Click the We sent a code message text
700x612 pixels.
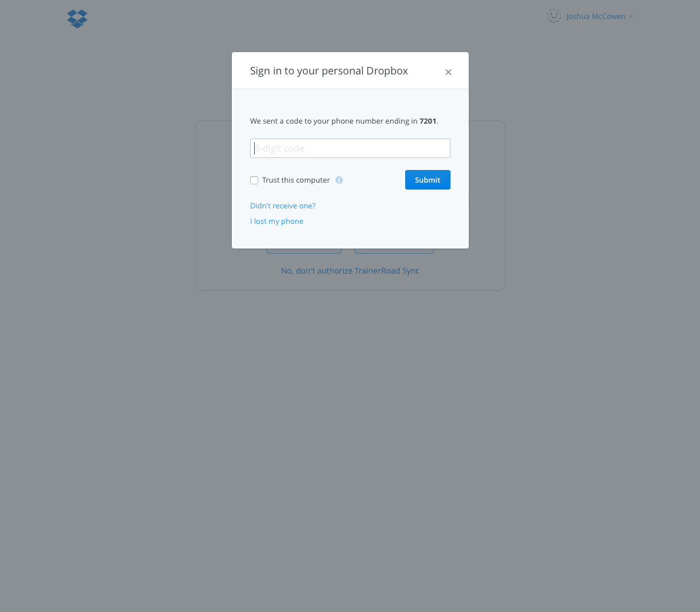coord(344,121)
